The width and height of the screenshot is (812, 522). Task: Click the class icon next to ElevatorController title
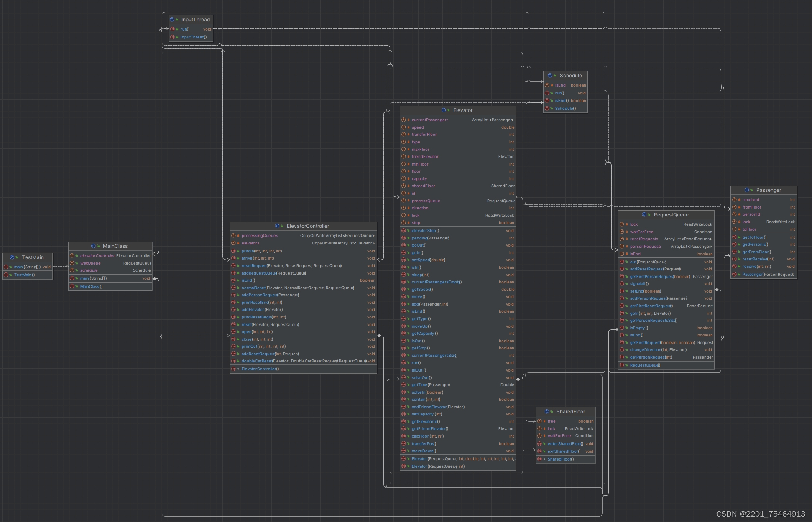(277, 226)
